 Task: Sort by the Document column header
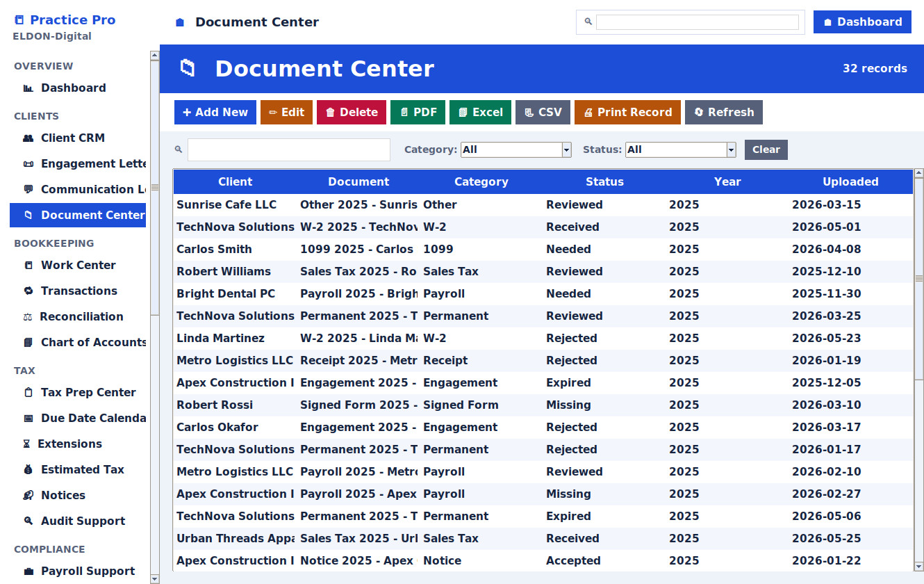[358, 182]
